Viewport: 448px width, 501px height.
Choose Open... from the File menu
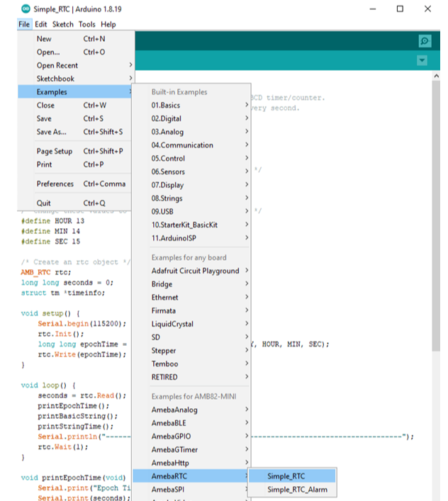pyautogui.click(x=74, y=52)
